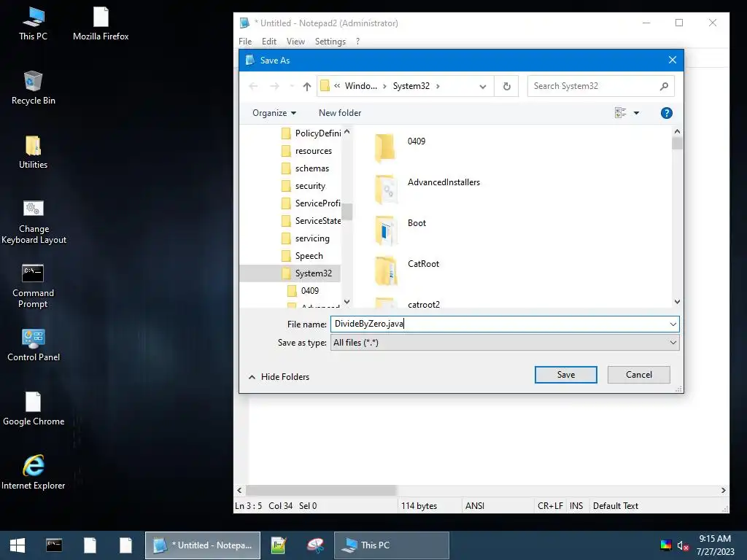Collapse folders with Hide Folders
747x560 pixels.
(x=279, y=377)
